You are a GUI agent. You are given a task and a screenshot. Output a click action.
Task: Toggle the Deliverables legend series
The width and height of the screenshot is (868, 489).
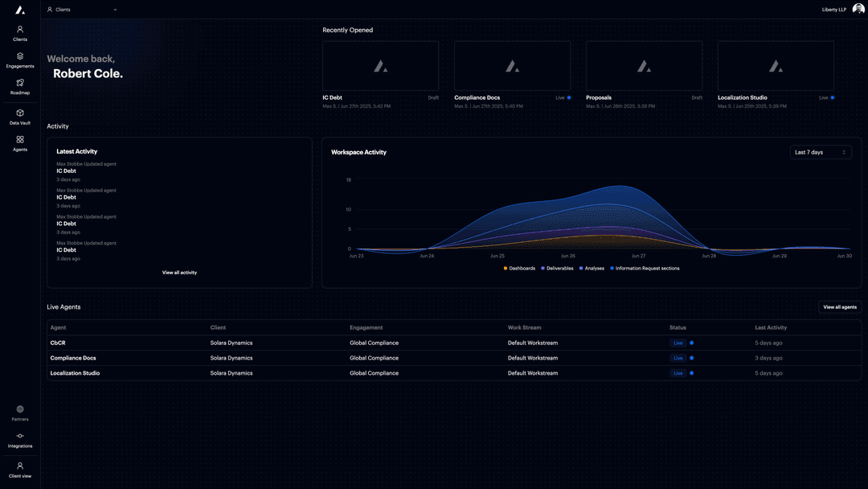point(557,268)
